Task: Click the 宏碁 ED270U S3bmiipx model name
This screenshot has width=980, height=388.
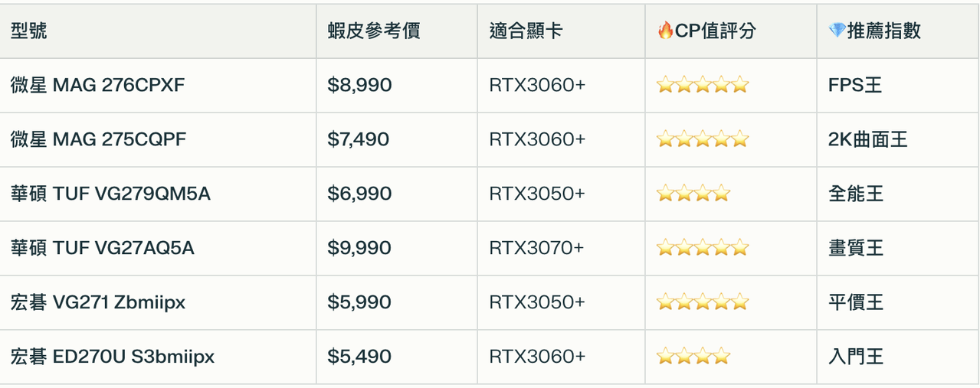Action: (x=113, y=357)
